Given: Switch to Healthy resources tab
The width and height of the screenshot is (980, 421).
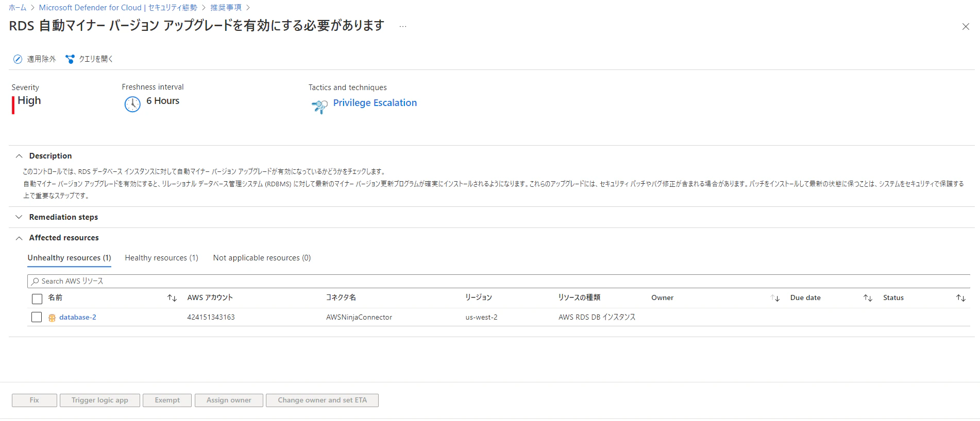Looking at the screenshot, I should [x=161, y=258].
